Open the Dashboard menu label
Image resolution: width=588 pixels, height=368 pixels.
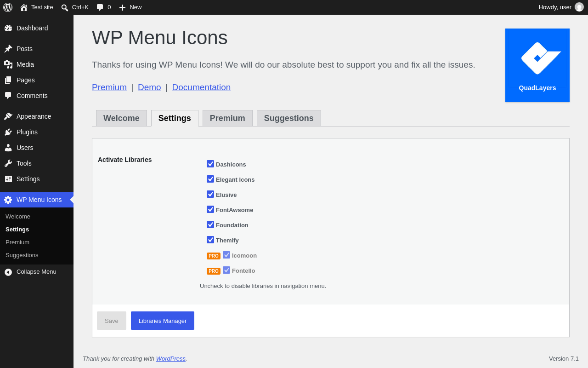point(32,28)
